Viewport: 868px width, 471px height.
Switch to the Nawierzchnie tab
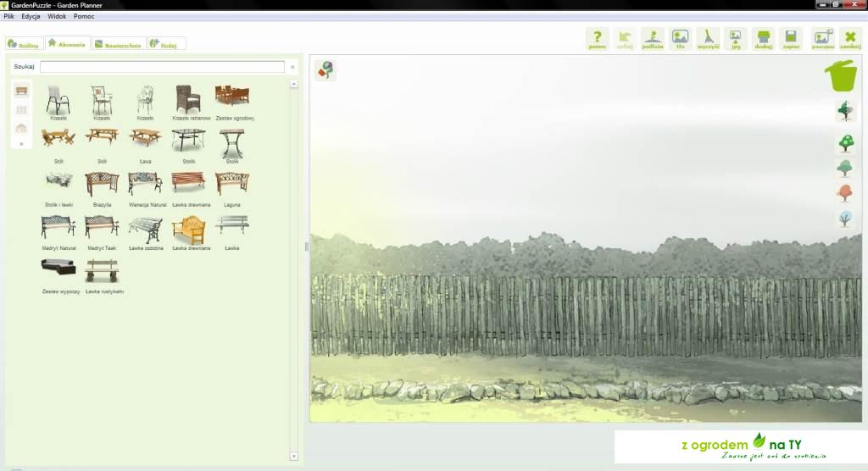click(x=118, y=44)
